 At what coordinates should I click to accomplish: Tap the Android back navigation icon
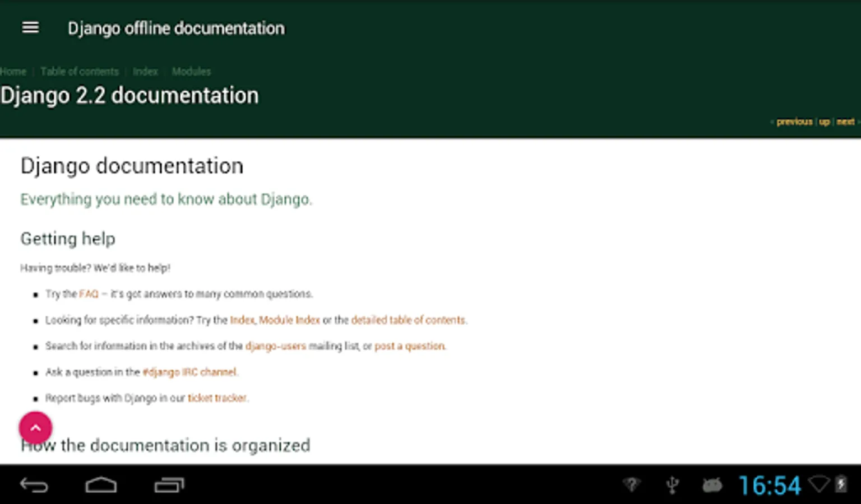tap(34, 485)
